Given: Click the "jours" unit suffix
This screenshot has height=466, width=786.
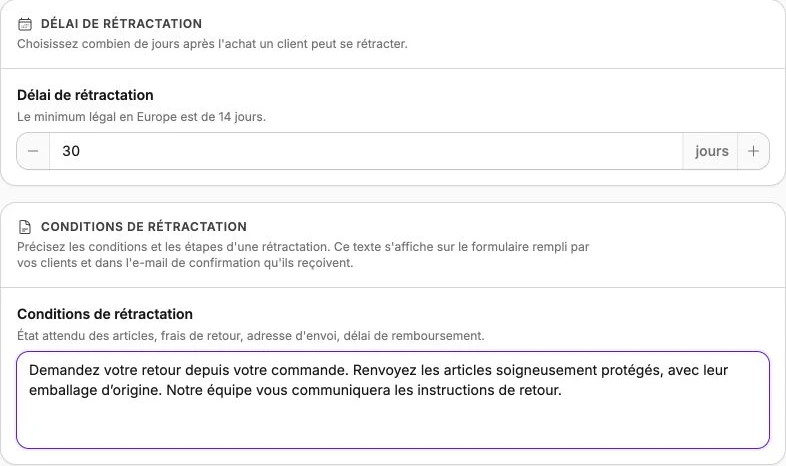Looking at the screenshot, I should 711,151.
